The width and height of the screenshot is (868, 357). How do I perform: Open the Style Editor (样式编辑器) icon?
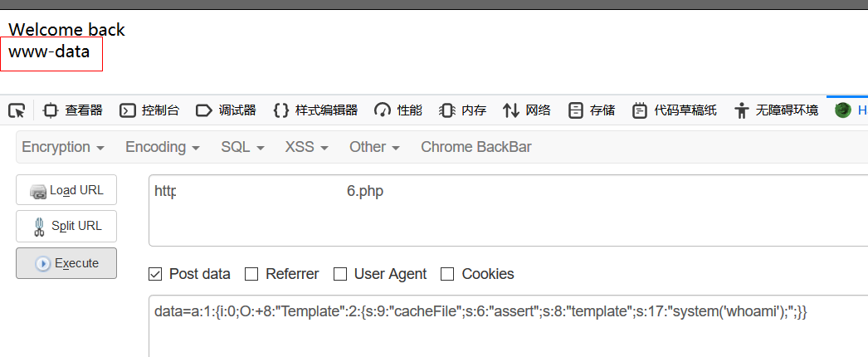[281, 110]
